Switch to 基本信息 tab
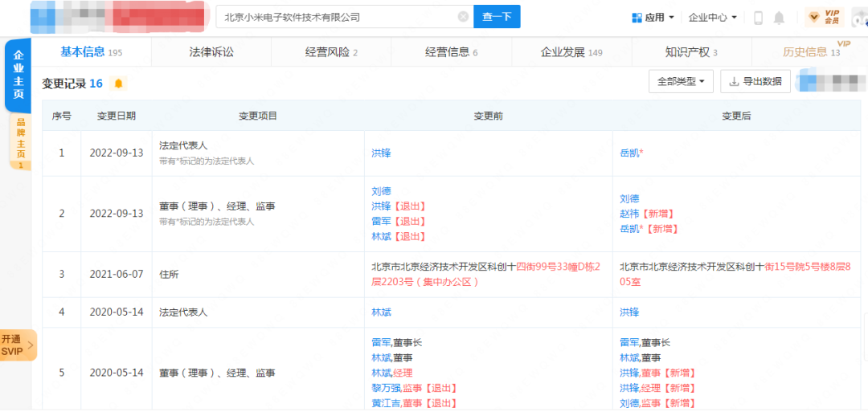The width and height of the screenshot is (868, 412). point(91,52)
